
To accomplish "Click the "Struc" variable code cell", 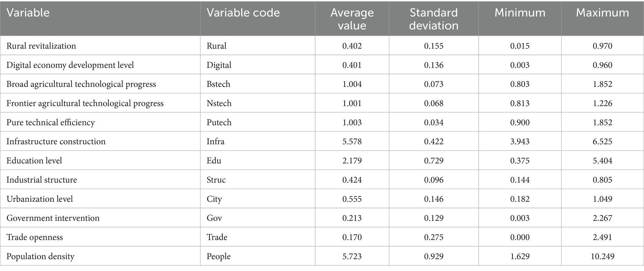I will 216,180.
